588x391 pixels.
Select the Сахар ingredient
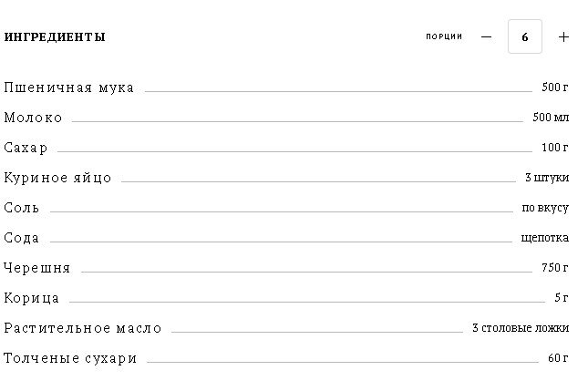tap(26, 148)
